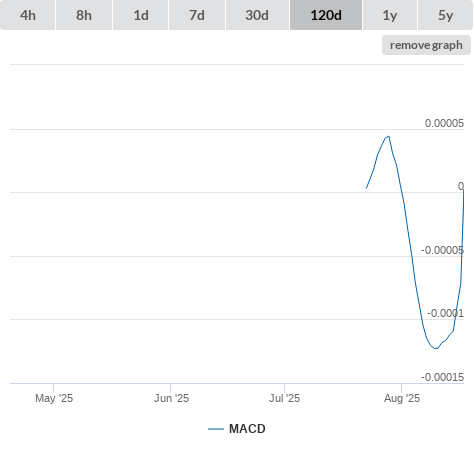
Task: Toggle the MACD legend entry
Action: coord(237,429)
